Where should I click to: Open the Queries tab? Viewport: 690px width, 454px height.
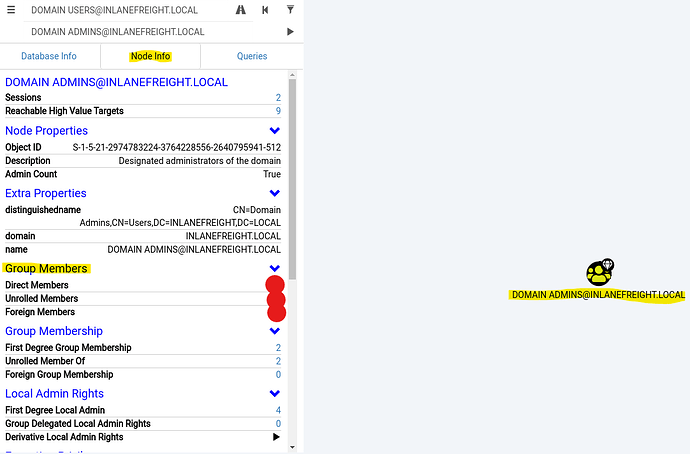click(252, 56)
